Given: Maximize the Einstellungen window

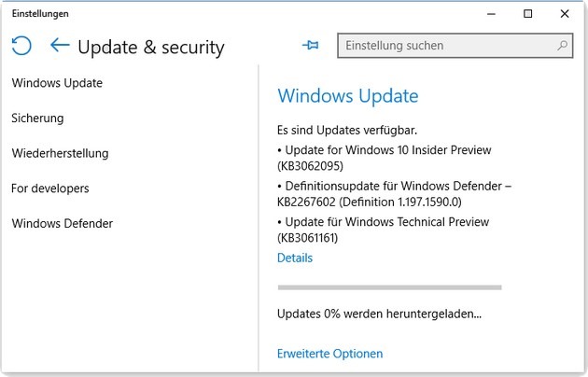Looking at the screenshot, I should click(528, 14).
